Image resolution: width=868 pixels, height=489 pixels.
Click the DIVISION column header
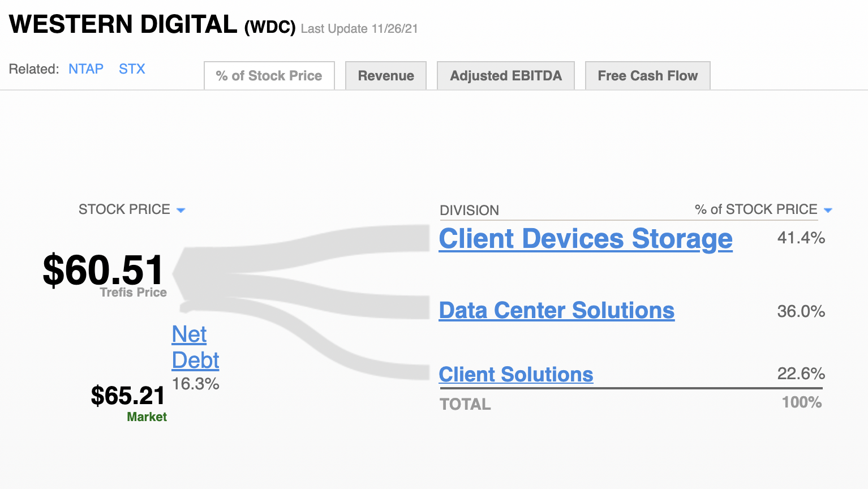tap(470, 211)
